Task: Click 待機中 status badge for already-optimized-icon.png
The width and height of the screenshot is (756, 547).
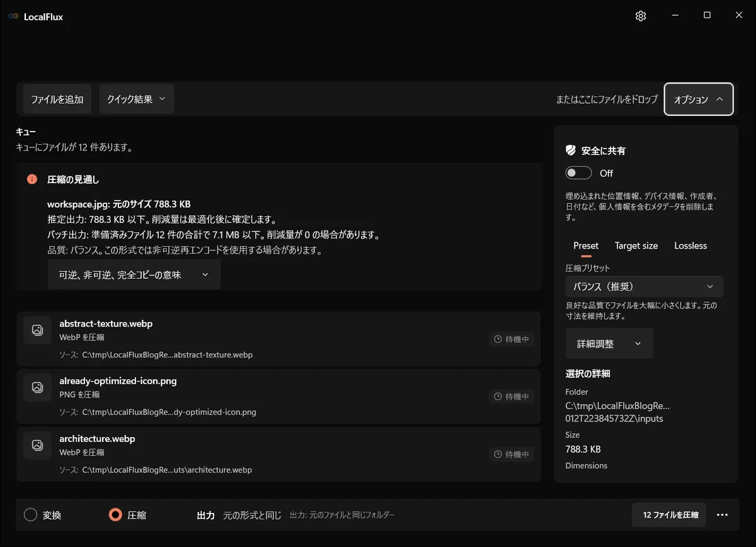Action: [512, 397]
